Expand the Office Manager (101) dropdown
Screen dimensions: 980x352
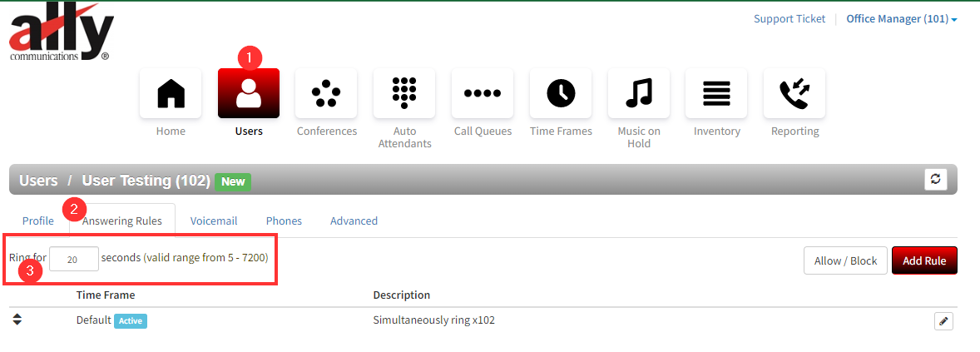click(901, 19)
